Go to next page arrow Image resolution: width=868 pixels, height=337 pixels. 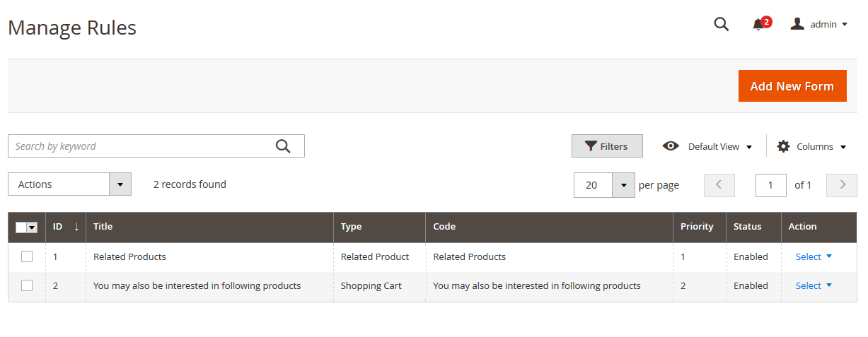coord(842,185)
